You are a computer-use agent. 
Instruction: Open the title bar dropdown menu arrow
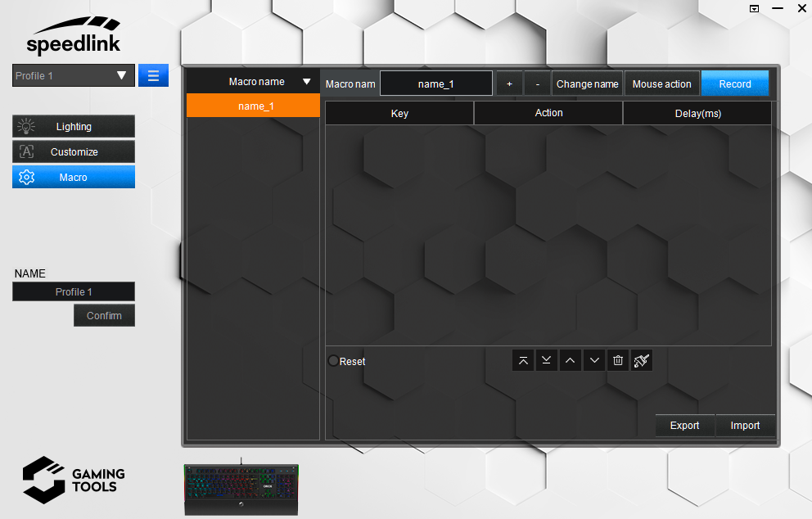tap(754, 8)
